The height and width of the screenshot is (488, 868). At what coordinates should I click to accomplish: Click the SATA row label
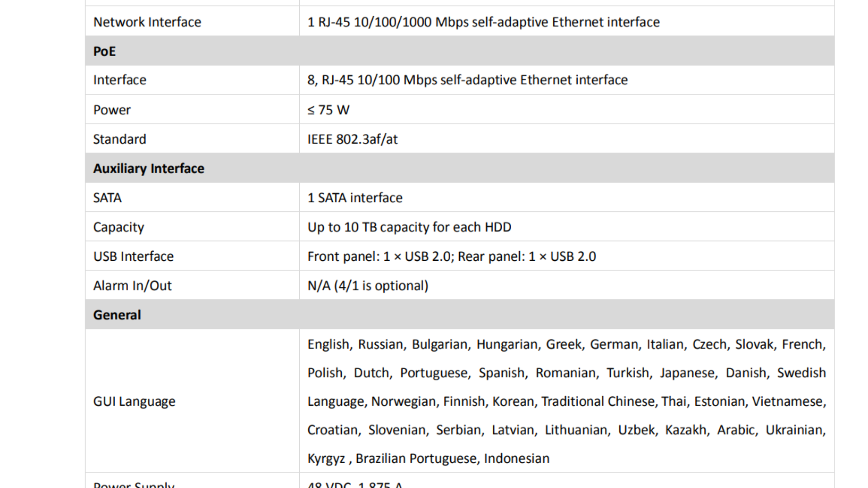(x=107, y=197)
